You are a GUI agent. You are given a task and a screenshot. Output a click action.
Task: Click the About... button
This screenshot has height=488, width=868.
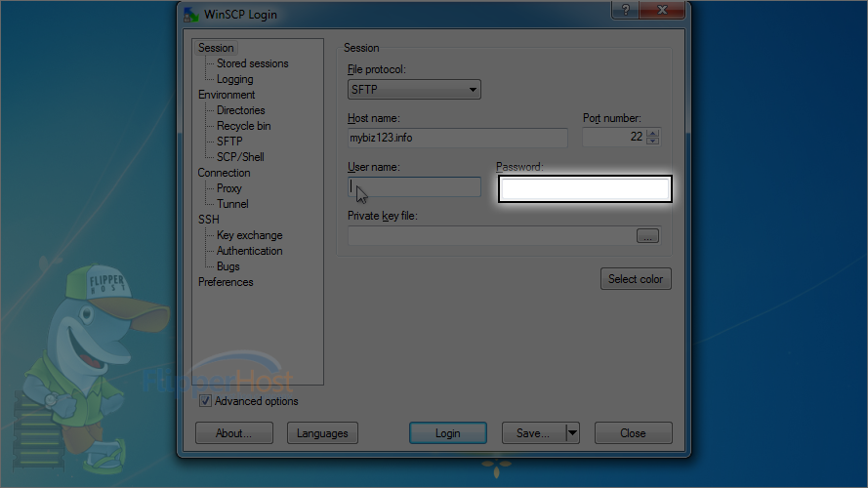pyautogui.click(x=233, y=433)
